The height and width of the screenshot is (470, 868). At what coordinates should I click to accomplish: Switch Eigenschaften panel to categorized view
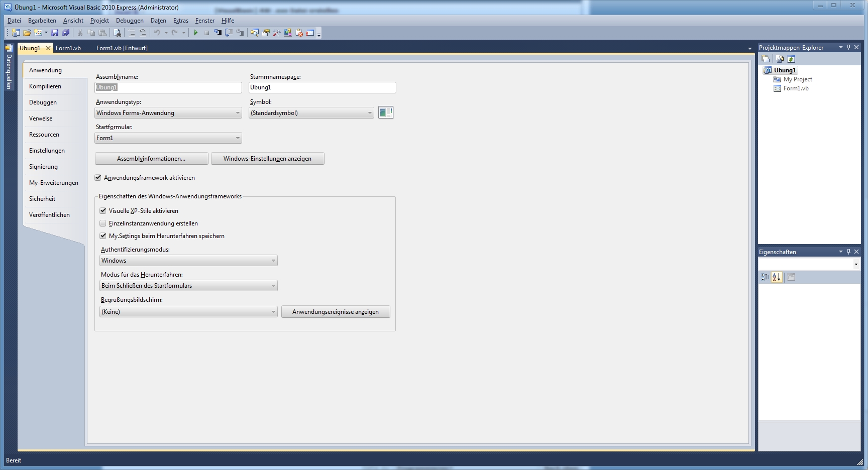[x=765, y=277]
